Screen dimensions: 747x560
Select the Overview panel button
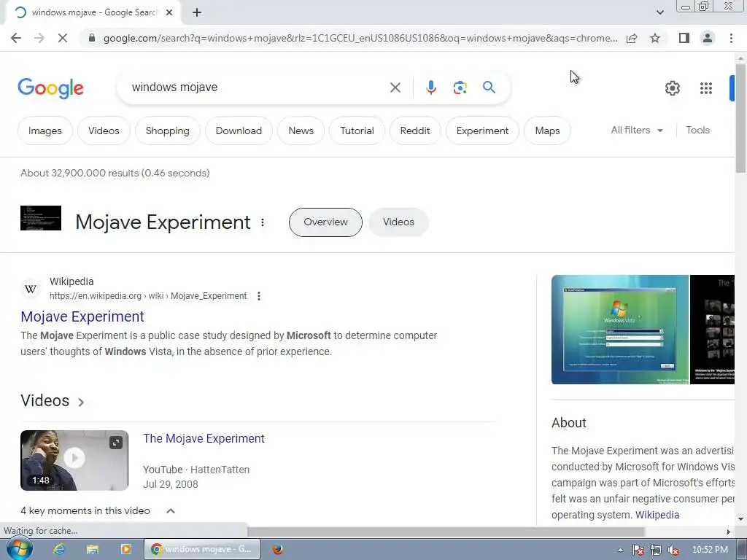tap(325, 222)
